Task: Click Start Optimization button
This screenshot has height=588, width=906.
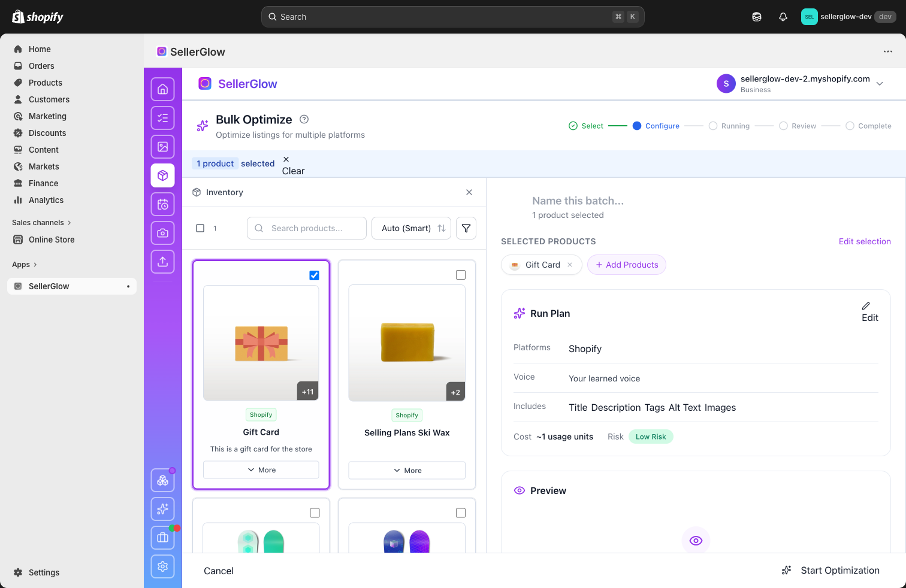Action: pos(830,571)
